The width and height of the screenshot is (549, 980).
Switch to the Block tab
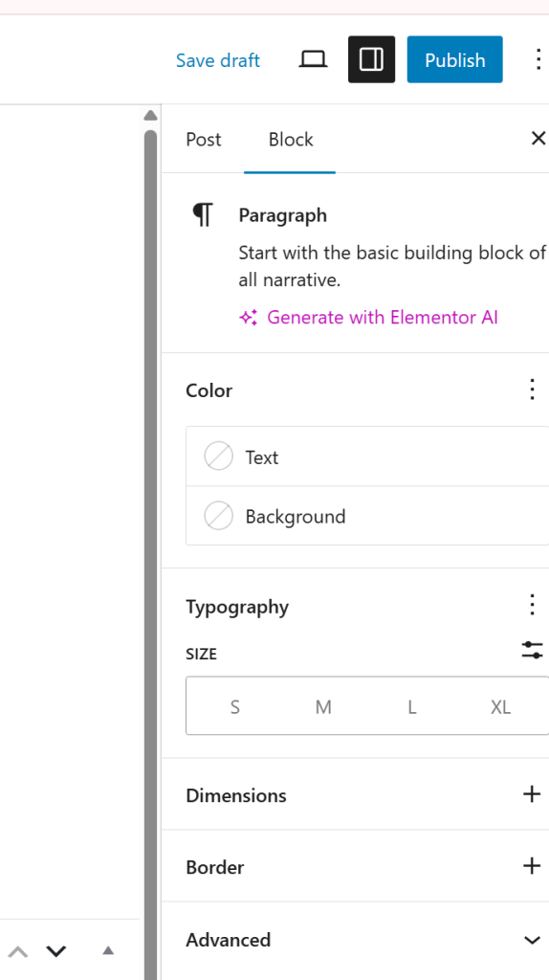point(291,140)
